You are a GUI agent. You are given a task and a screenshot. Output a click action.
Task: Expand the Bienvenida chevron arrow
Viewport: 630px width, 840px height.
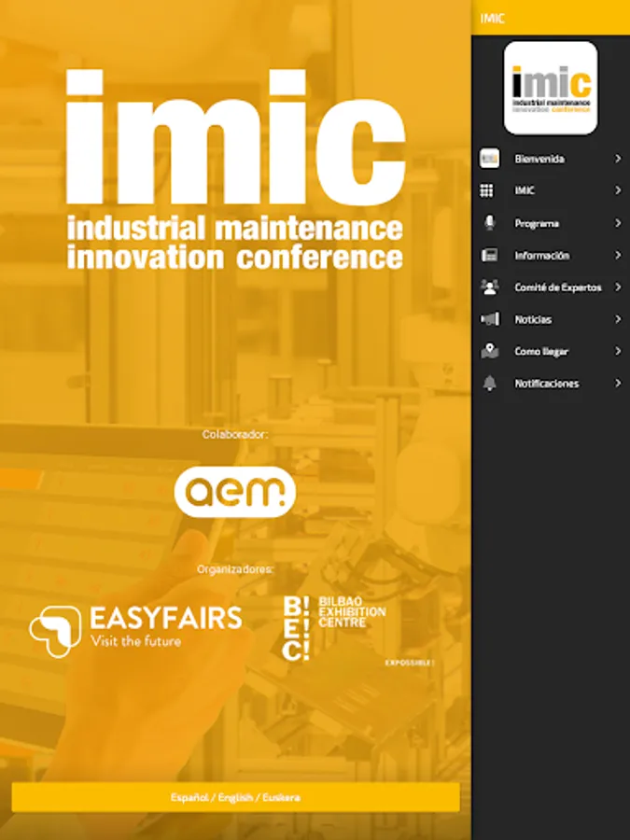tap(618, 159)
